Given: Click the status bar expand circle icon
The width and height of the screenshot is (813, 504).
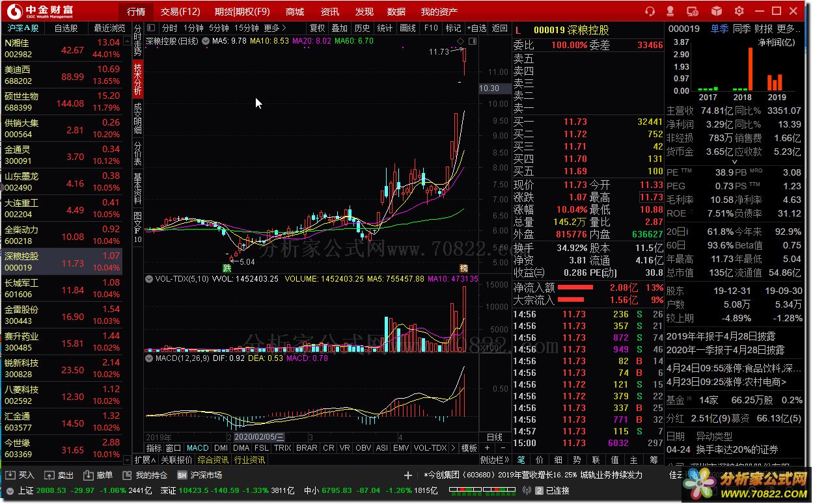Looking at the screenshot, I should tap(9, 491).
